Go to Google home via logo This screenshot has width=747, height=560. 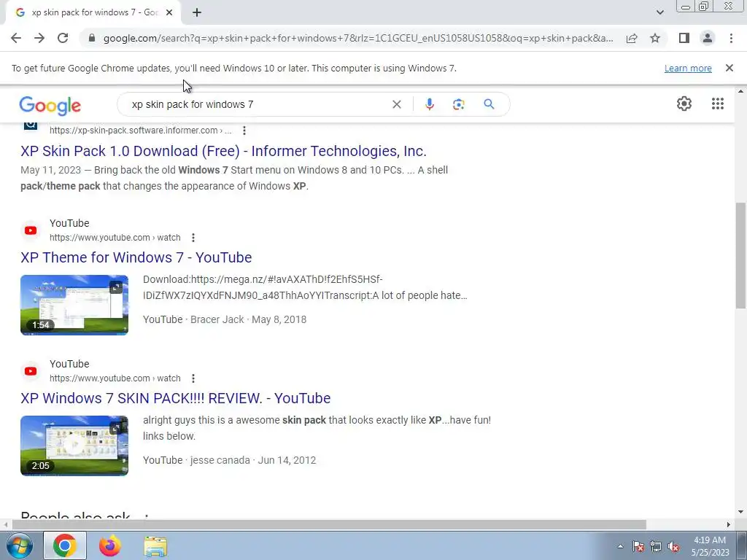(x=50, y=105)
